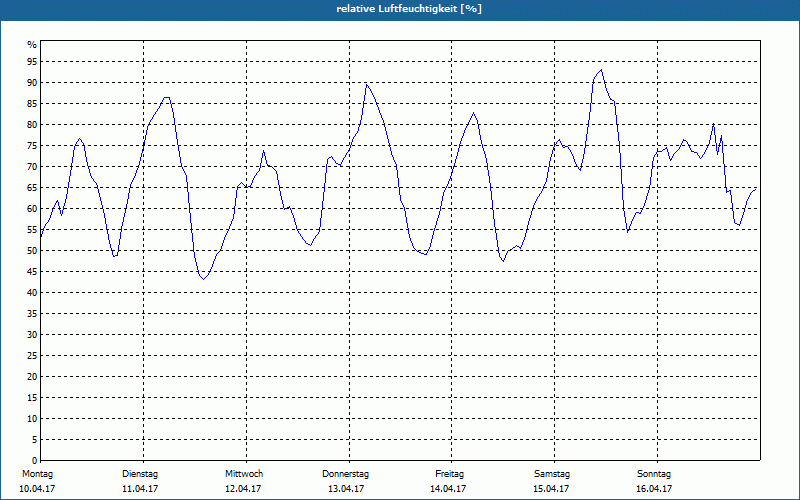Click the highest humidity peak on Samstag
Screen dimensions: 800x500
601,70
